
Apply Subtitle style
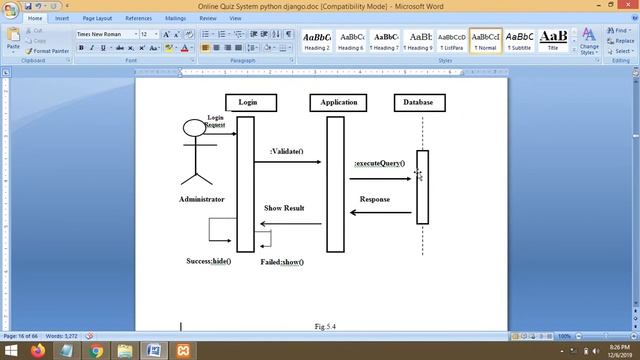click(519, 41)
